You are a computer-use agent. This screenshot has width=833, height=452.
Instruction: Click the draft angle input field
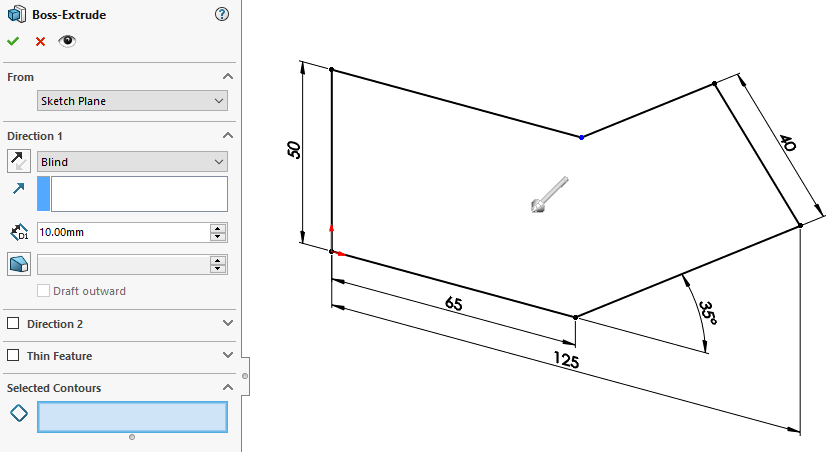123,265
